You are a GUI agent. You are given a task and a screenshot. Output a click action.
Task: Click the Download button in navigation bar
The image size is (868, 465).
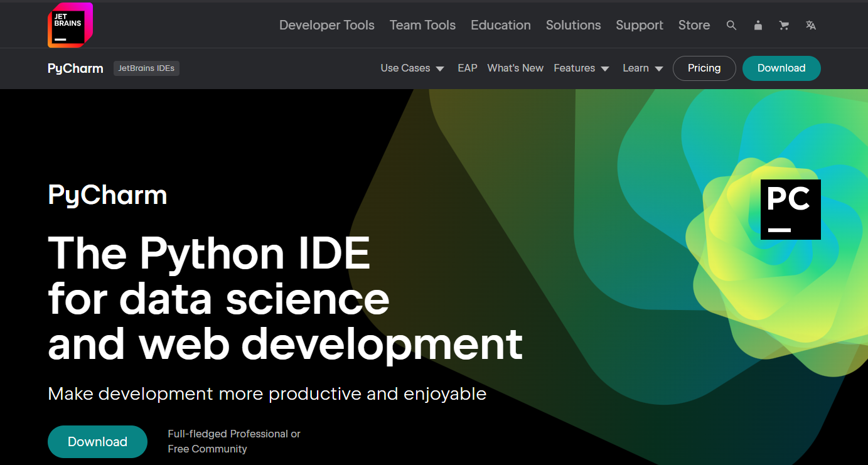click(781, 68)
